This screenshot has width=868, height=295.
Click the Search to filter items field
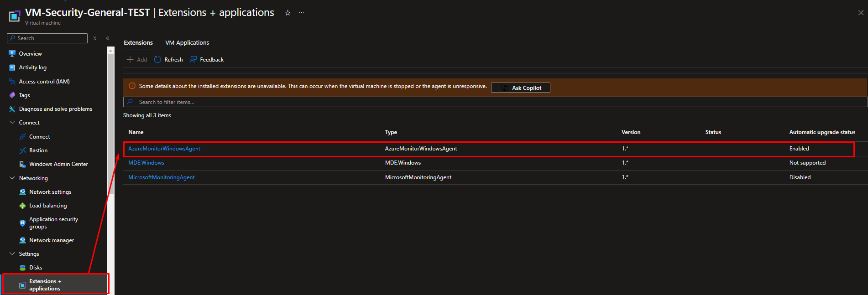click(495, 102)
